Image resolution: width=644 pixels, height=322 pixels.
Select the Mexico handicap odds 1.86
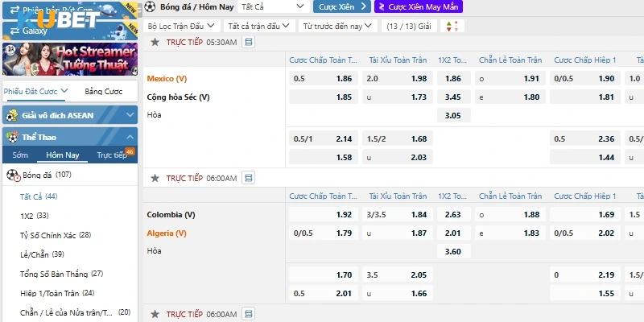tap(344, 79)
